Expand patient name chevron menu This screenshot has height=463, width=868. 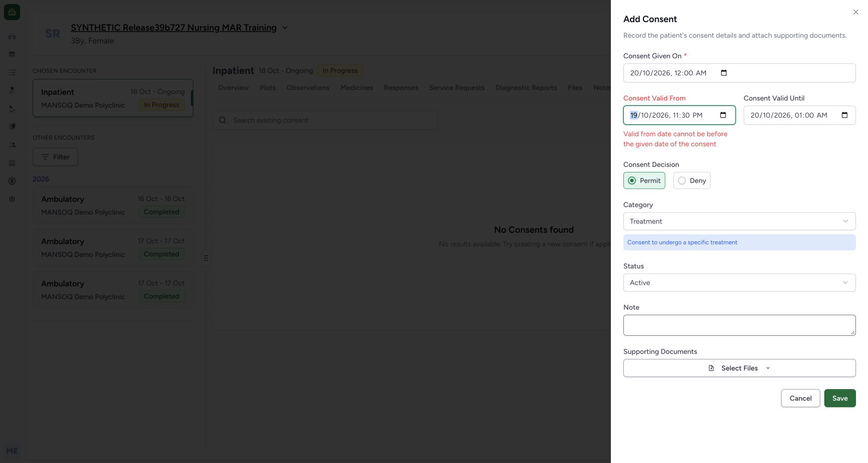(285, 28)
